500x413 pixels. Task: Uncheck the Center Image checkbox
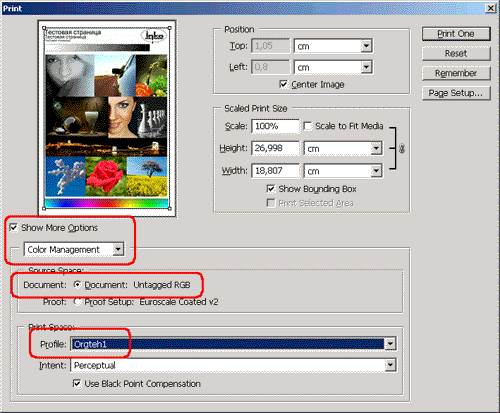coord(283,84)
